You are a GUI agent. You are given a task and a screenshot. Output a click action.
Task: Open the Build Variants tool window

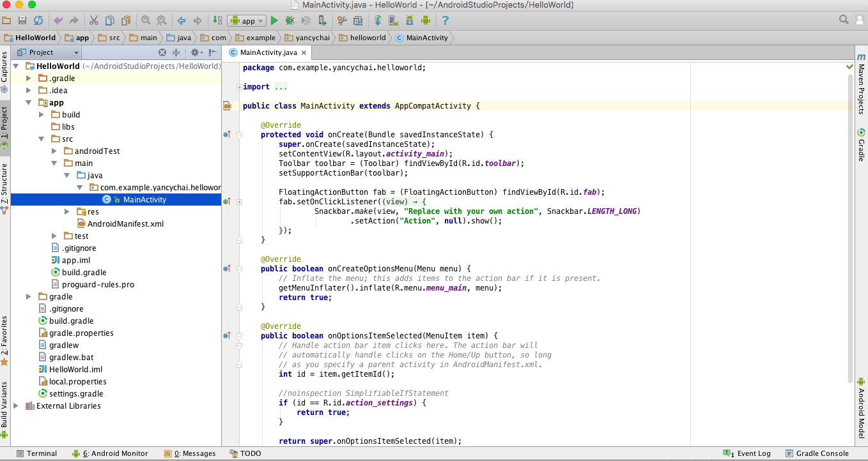pos(4,411)
